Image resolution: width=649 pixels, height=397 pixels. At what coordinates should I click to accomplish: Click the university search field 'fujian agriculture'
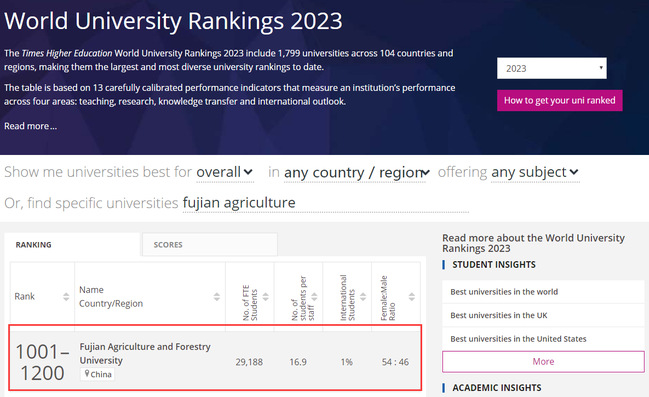(325, 203)
